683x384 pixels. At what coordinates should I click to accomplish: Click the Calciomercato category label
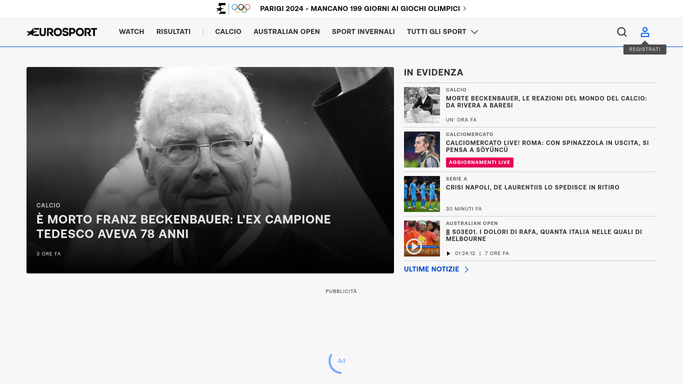coord(470,134)
